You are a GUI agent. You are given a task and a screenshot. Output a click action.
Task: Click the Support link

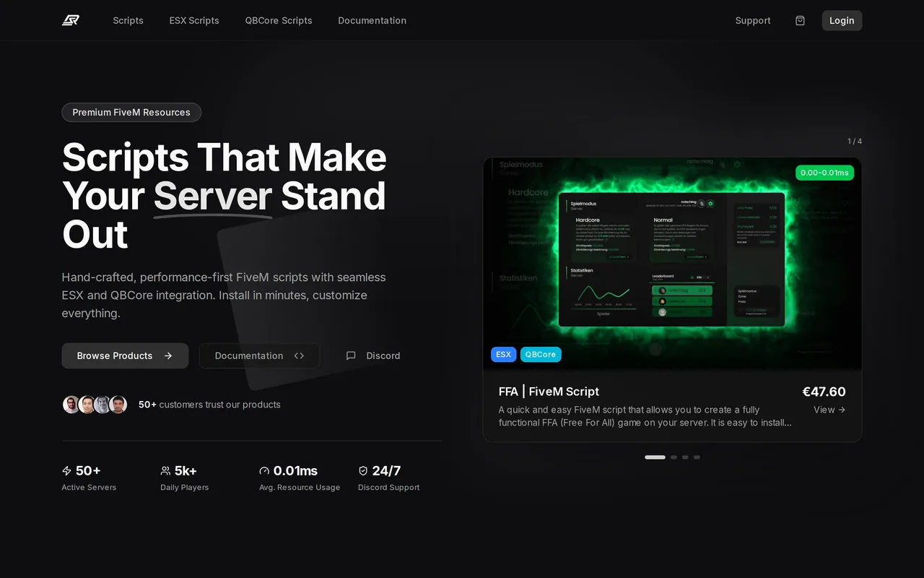point(753,20)
